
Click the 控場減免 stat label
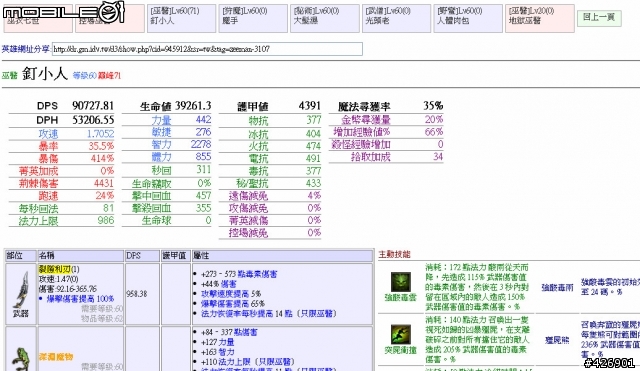coord(248,233)
